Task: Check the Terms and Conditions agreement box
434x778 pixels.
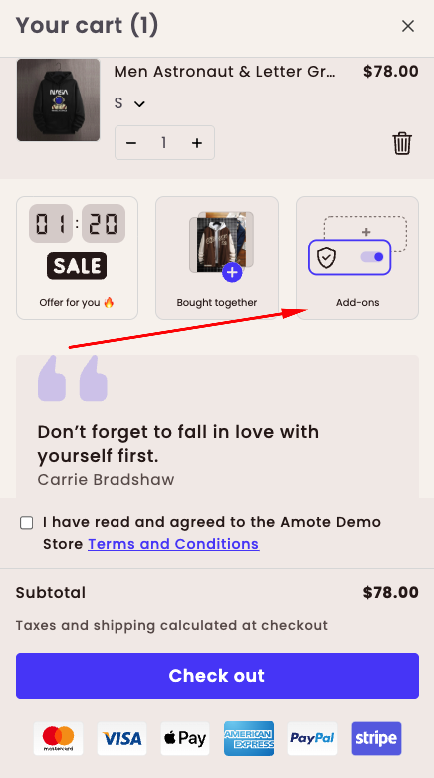Action: click(26, 523)
